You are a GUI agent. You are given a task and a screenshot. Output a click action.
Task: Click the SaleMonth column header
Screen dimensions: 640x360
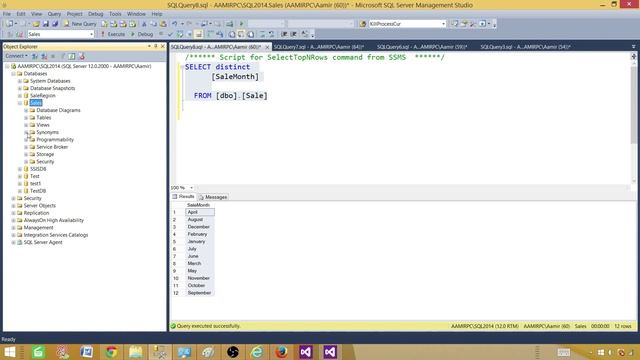click(199, 205)
